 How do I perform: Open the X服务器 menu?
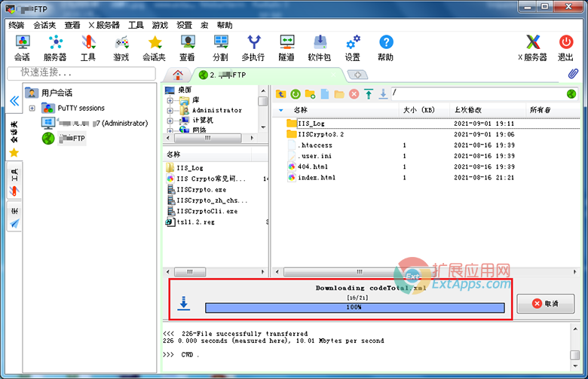point(104,25)
